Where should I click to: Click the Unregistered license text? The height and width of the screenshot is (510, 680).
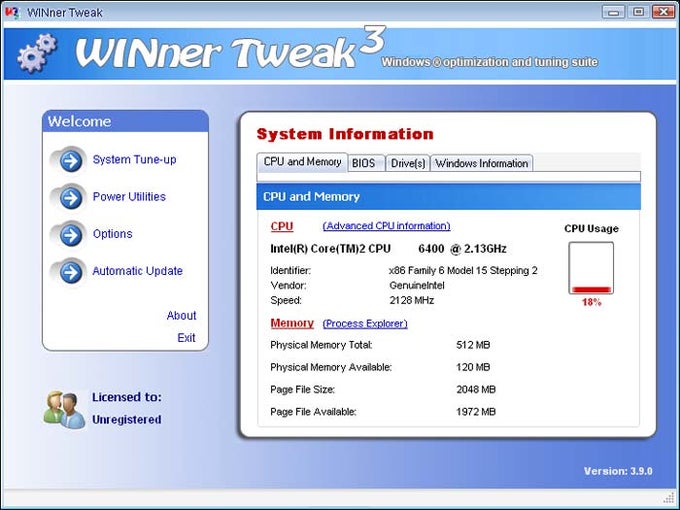127,420
